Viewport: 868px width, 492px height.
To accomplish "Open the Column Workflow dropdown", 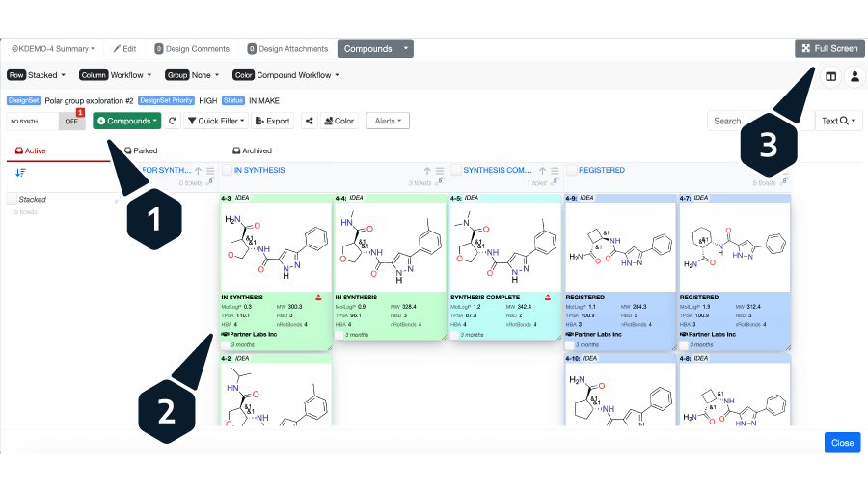I will [x=115, y=75].
